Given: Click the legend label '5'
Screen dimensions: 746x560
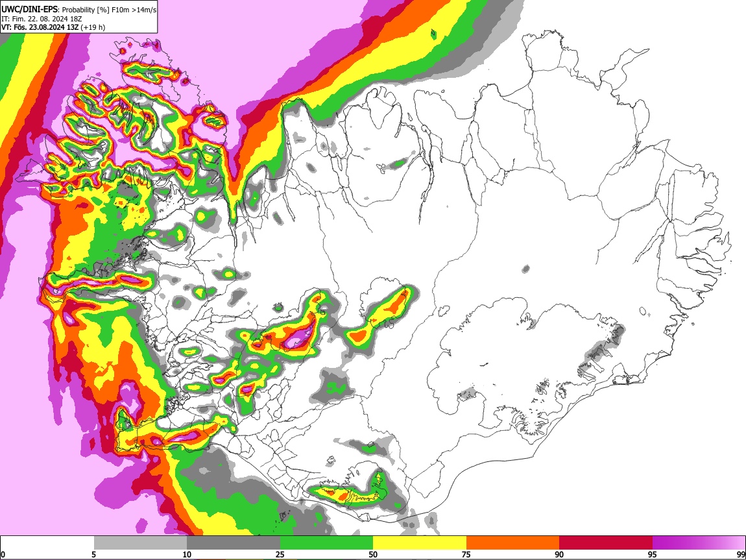Looking at the screenshot, I should 93,554.
